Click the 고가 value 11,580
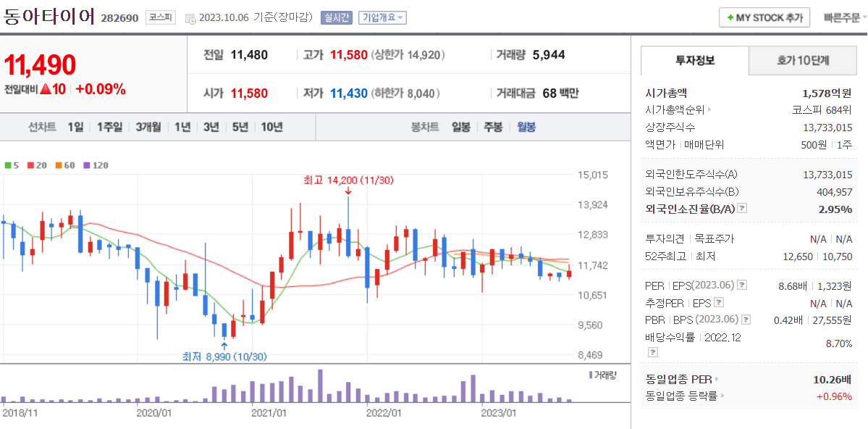 click(x=349, y=55)
